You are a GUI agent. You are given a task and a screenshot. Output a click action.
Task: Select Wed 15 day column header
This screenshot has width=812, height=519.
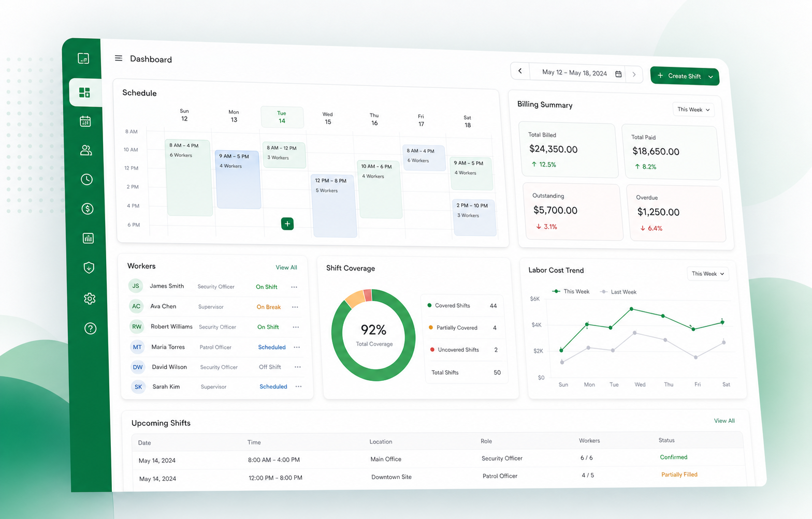point(328,118)
